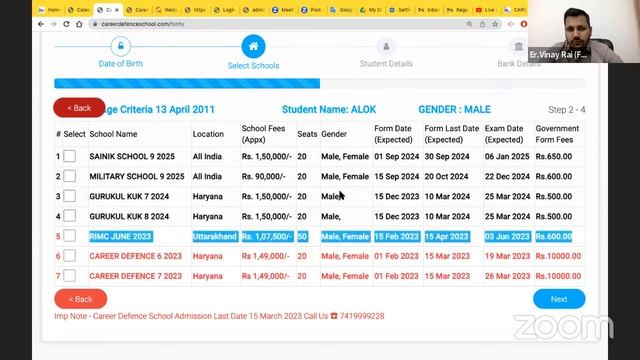Switch to the Home browser tab

click(49, 10)
